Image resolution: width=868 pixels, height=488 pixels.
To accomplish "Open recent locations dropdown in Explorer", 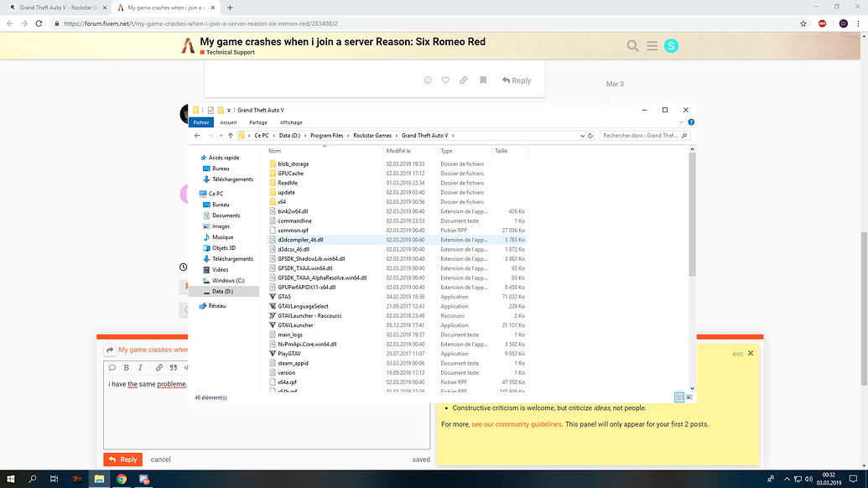I will (221, 136).
